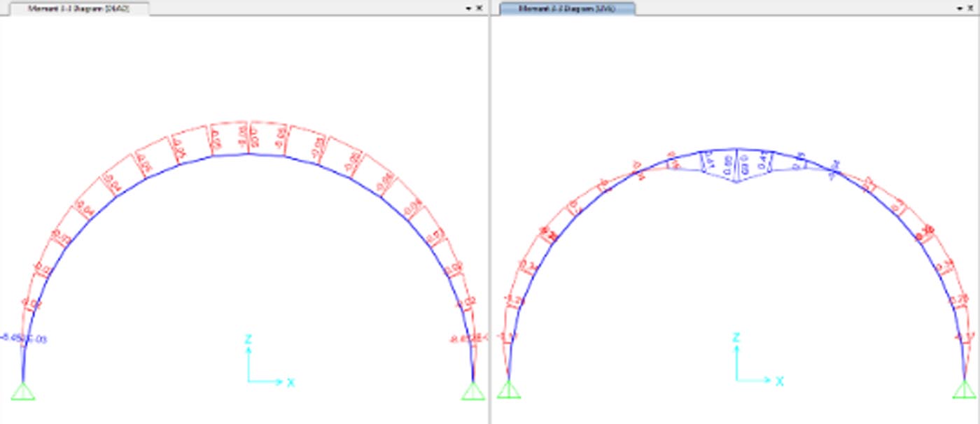Select the arch crown in DEAD view
This screenshot has height=424, width=980.
click(x=248, y=153)
